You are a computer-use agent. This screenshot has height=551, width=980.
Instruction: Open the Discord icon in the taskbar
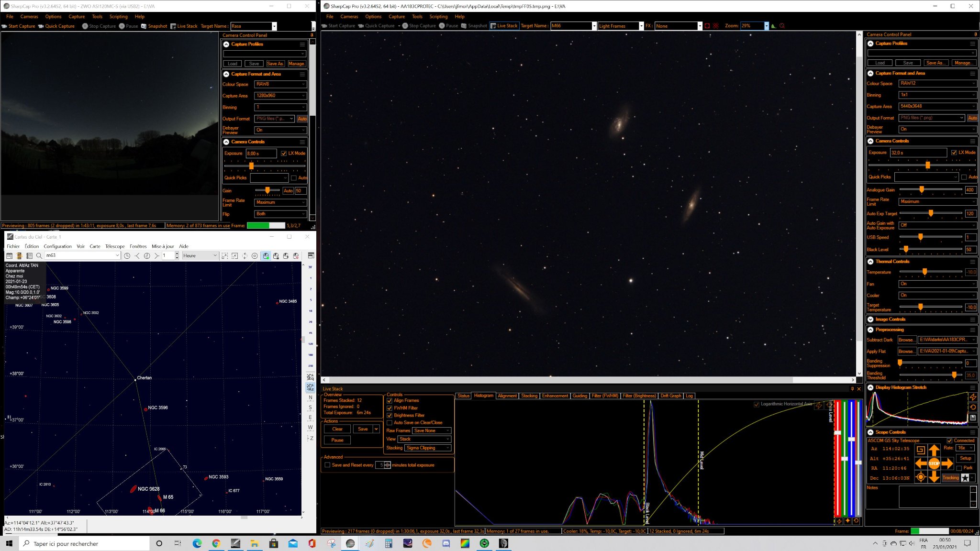tap(446, 543)
